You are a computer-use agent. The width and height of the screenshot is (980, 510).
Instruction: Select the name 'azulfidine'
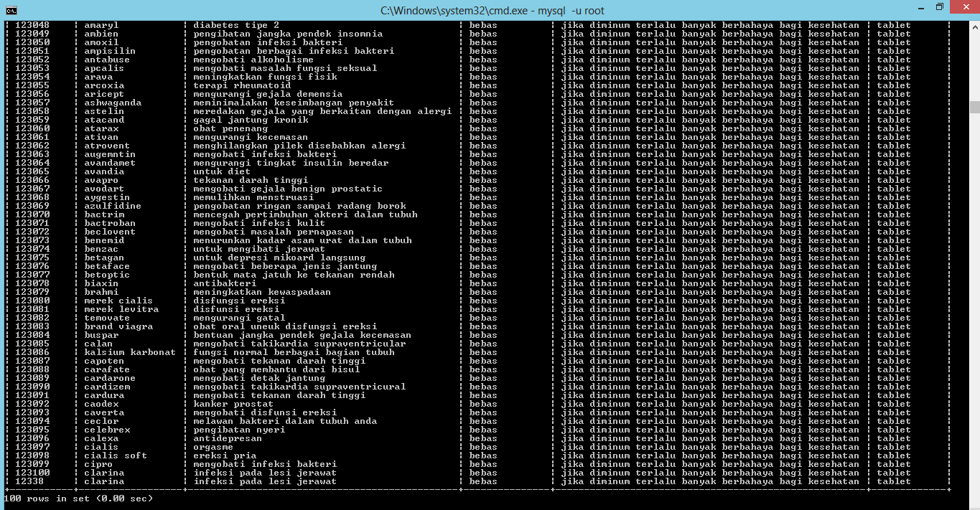coord(113,206)
